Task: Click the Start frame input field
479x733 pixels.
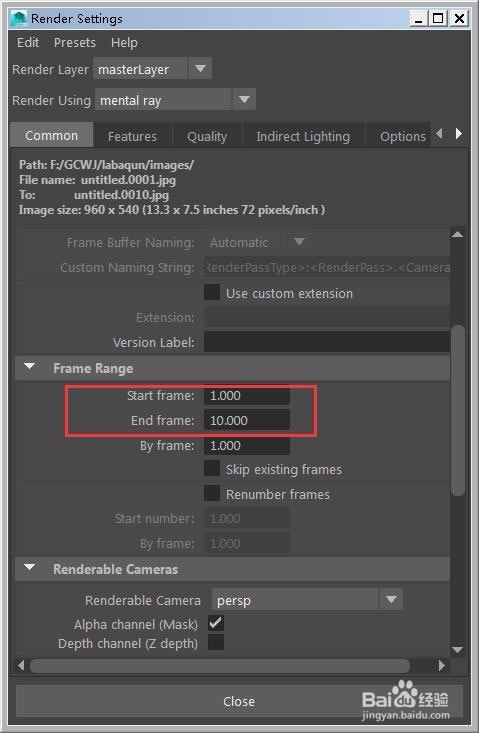Action: point(247,395)
